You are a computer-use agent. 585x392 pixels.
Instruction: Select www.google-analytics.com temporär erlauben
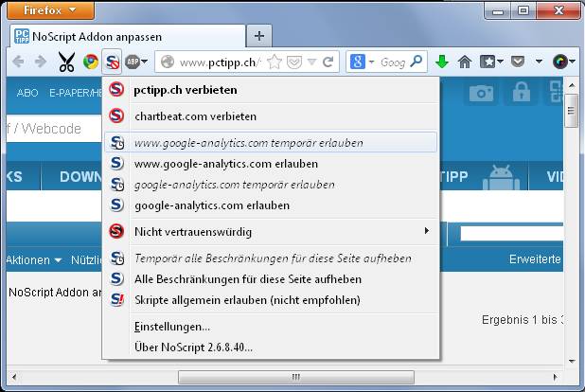pyautogui.click(x=271, y=143)
